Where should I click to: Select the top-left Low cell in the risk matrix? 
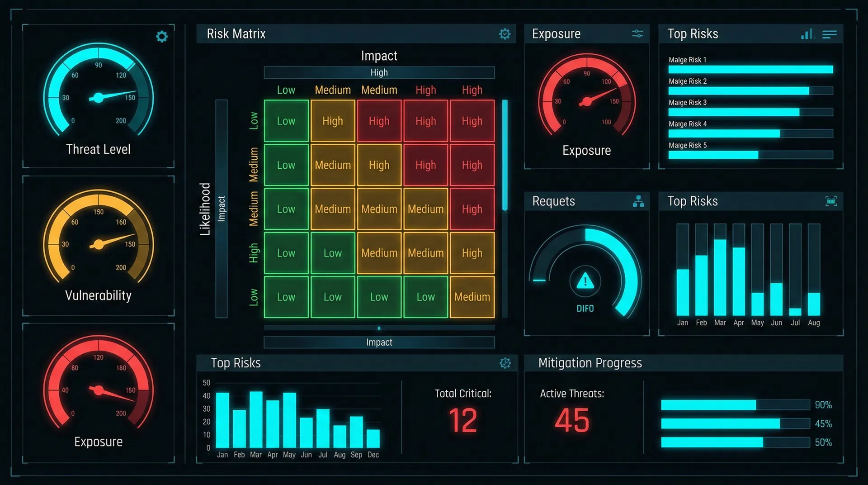286,121
